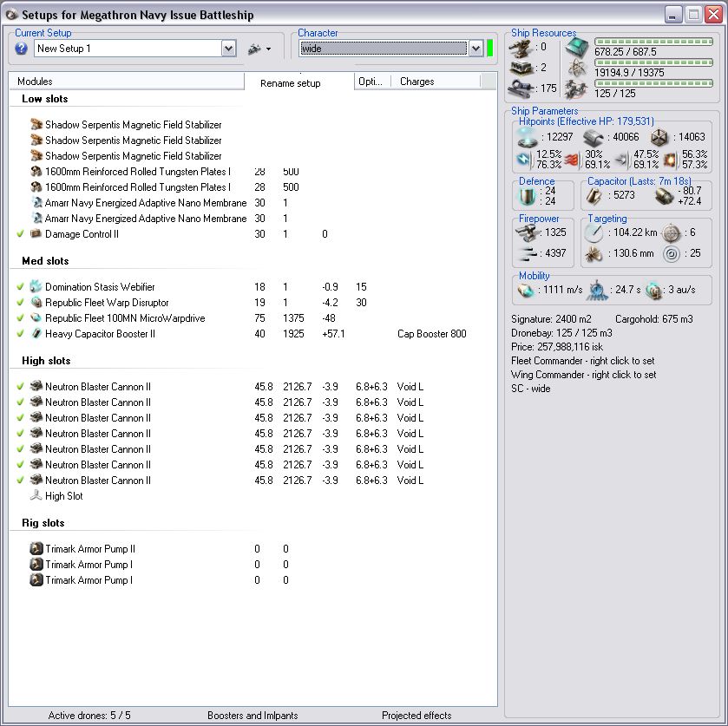
Task: Click Fleet Commander right click to set
Action: [x=583, y=361]
